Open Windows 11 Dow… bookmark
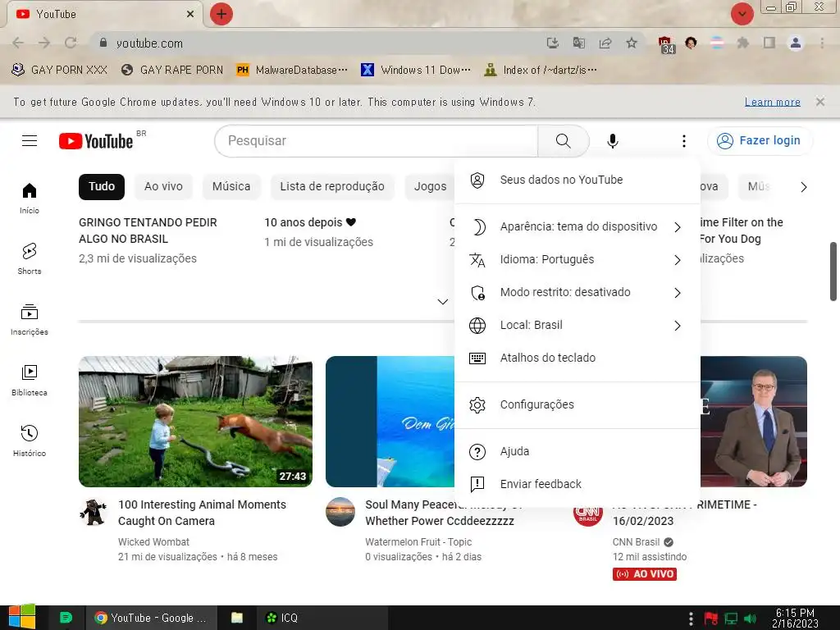Screen dimensions: 840x630 (416, 70)
